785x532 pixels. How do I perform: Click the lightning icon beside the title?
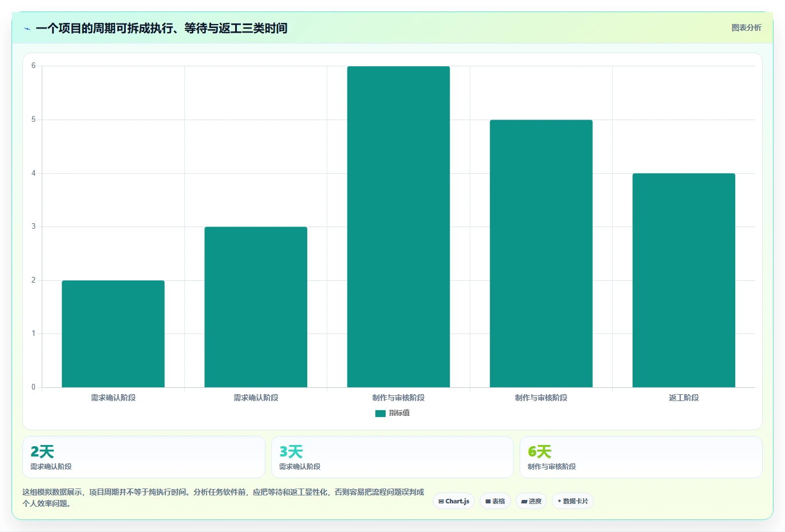click(x=27, y=29)
